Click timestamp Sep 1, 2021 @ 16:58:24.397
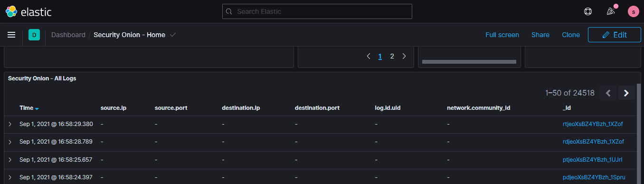 (x=56, y=177)
